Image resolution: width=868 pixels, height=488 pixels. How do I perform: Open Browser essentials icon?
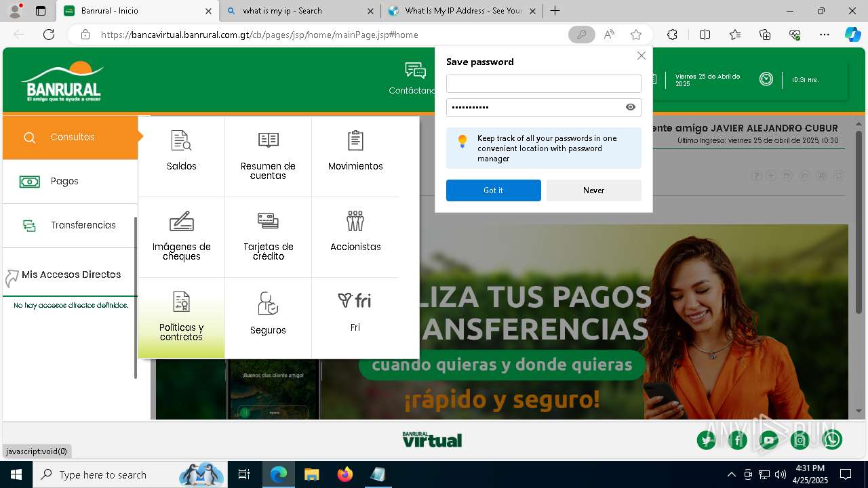[x=795, y=35]
